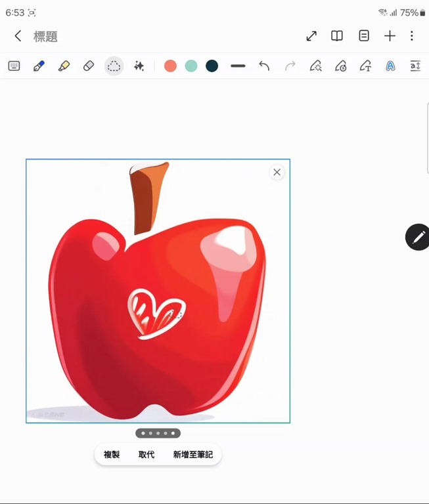429x504 pixels.
Task: Switch to keyboard input mode
Action: (x=14, y=66)
